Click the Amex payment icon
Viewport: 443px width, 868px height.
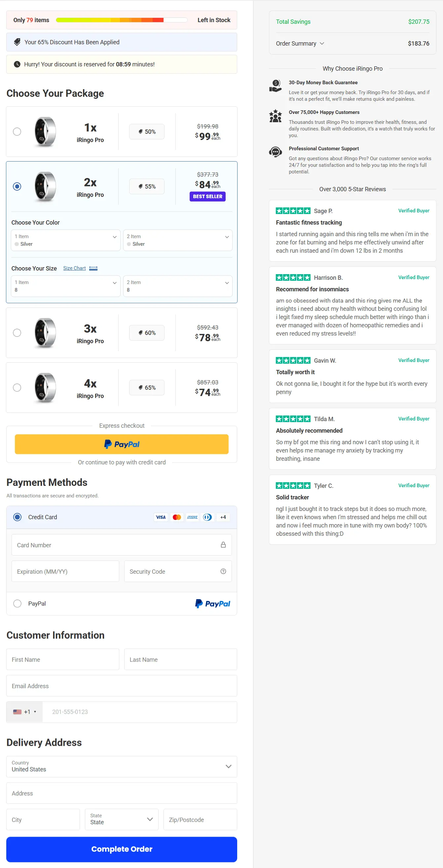192,517
